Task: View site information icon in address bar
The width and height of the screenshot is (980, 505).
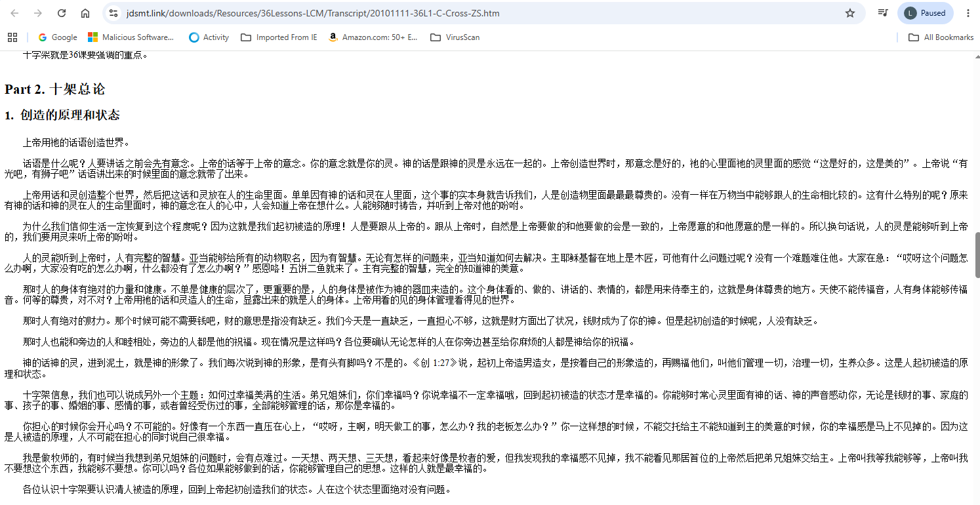Action: (x=113, y=13)
